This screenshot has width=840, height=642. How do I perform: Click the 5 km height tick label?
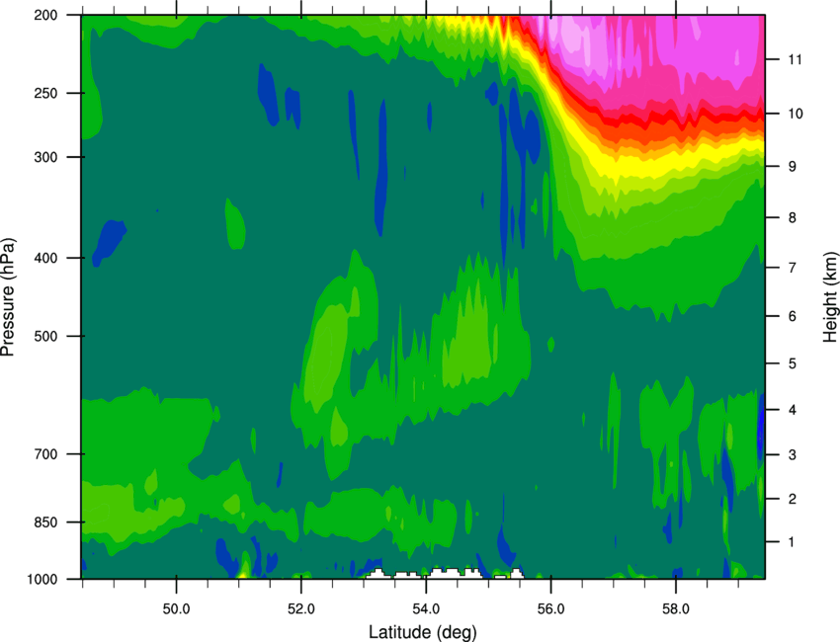click(793, 363)
